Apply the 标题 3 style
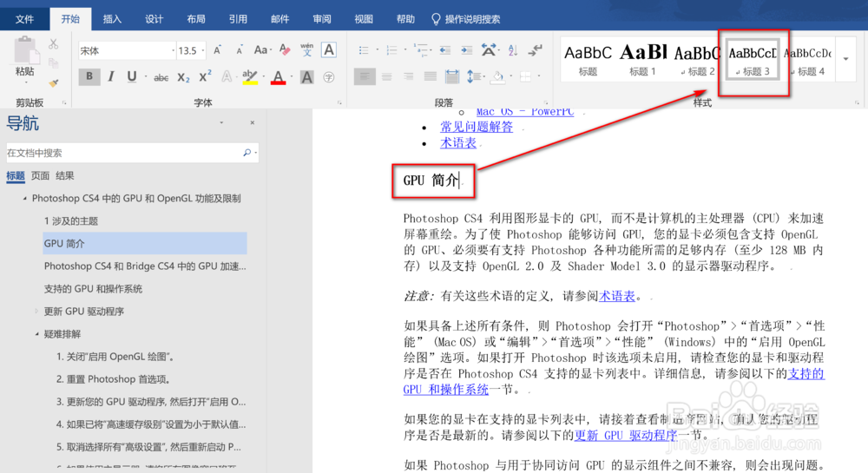Viewport: 868px width, 473px height. click(x=753, y=59)
